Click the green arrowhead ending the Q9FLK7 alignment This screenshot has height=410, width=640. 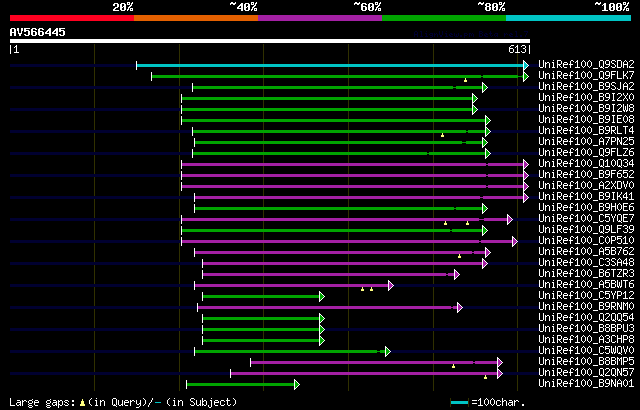click(x=526, y=76)
